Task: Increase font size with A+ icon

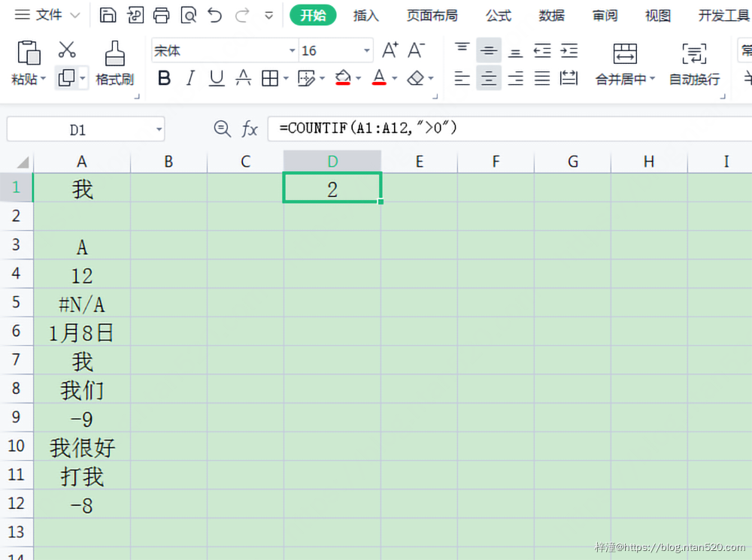Action: pos(390,50)
